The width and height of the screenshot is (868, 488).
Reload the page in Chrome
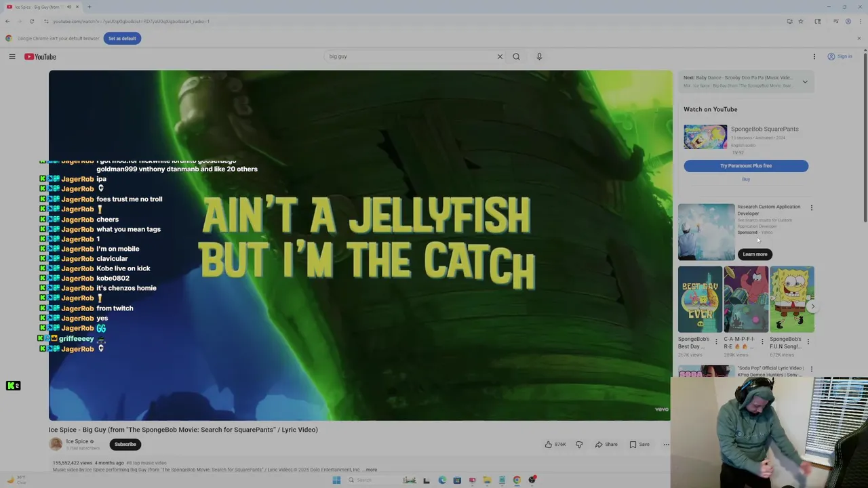pos(32,22)
